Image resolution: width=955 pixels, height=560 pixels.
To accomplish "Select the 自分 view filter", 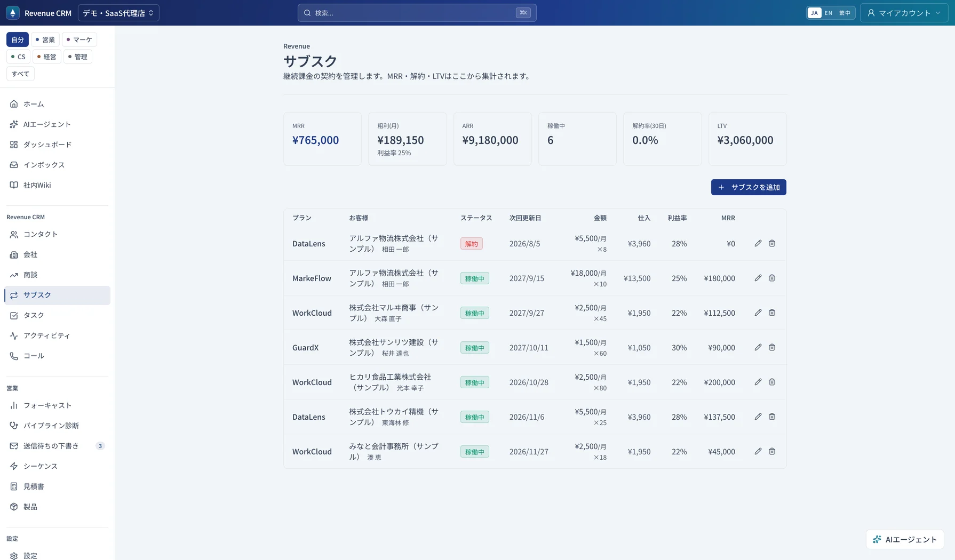I will point(18,39).
